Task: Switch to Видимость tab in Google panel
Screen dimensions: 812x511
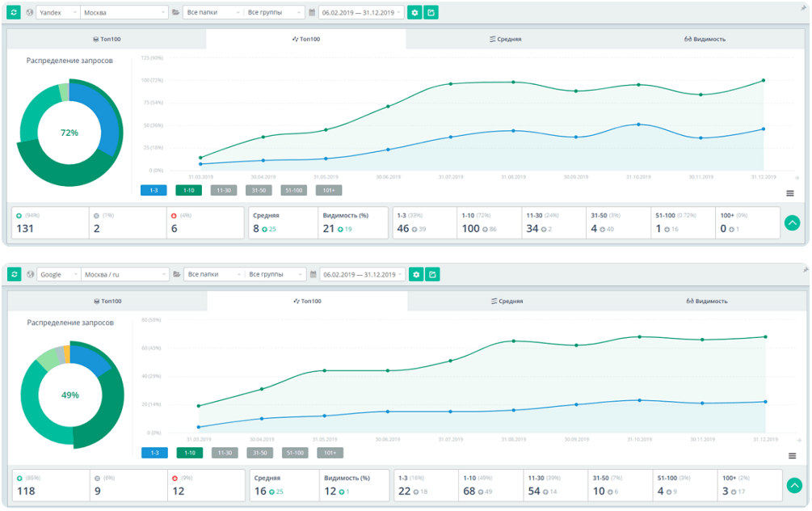Action: coord(707,301)
